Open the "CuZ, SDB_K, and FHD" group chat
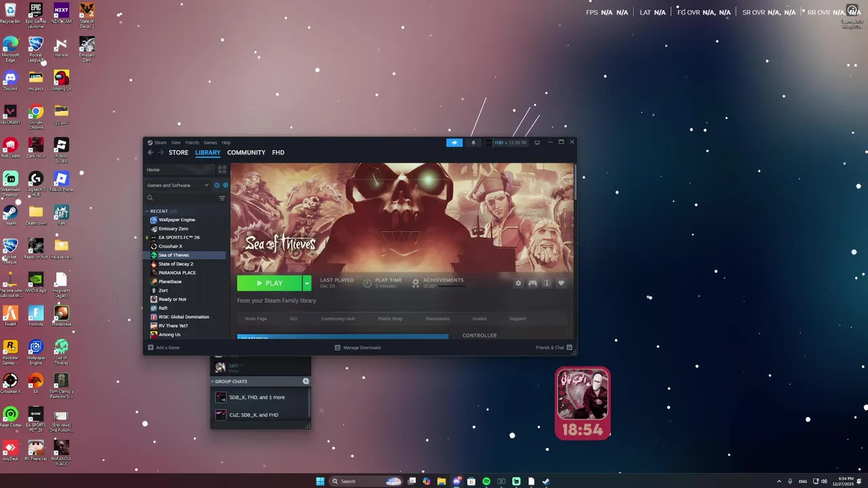 coord(260,415)
